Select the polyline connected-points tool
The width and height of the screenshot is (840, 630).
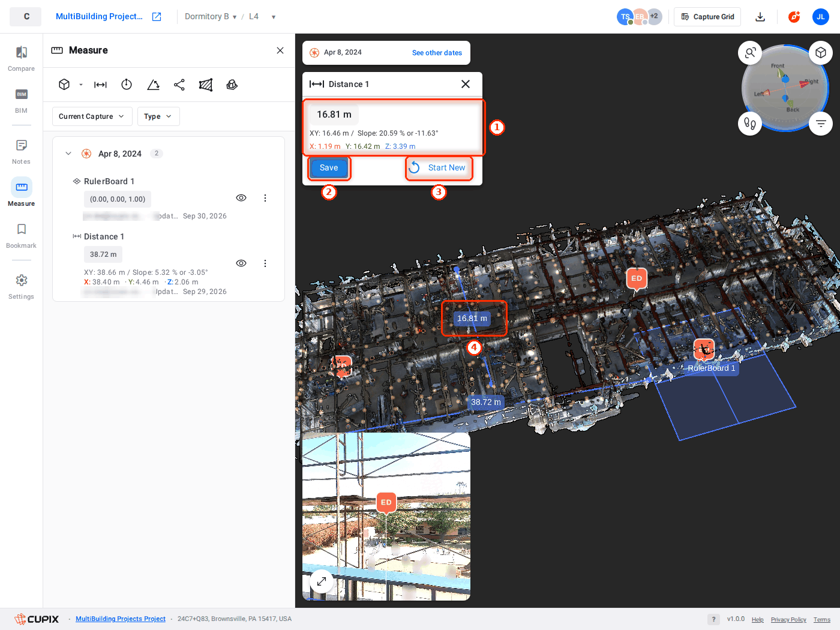tap(179, 85)
